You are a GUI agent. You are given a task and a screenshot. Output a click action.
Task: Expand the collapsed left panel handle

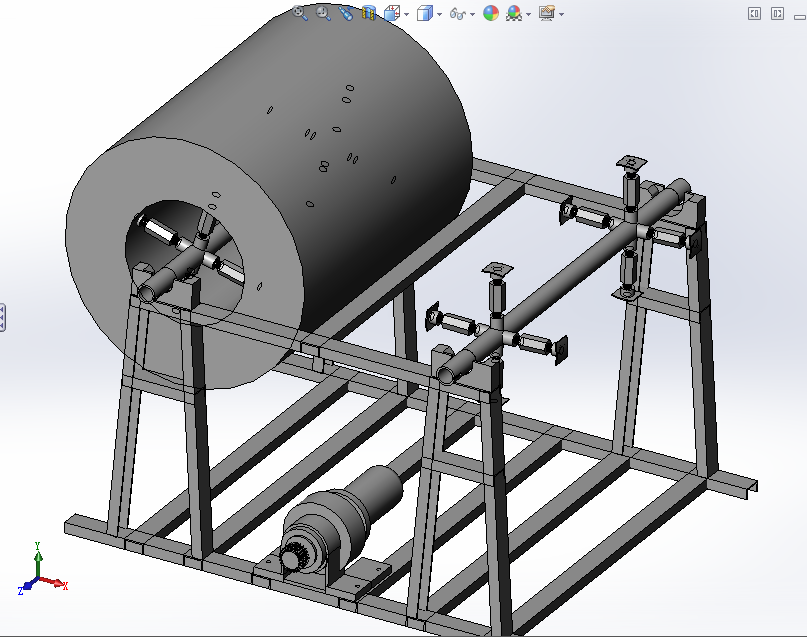[2, 317]
